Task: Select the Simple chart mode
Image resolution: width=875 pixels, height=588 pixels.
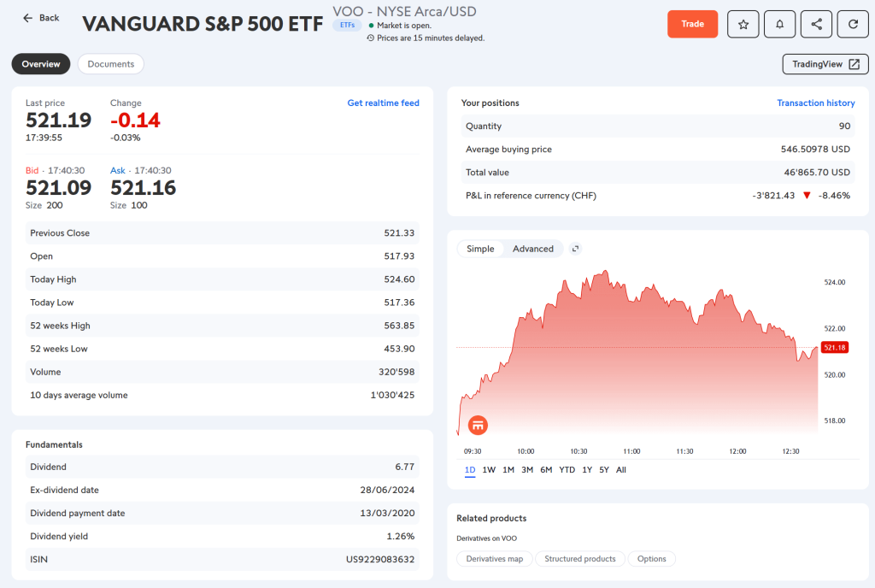Action: tap(480, 249)
